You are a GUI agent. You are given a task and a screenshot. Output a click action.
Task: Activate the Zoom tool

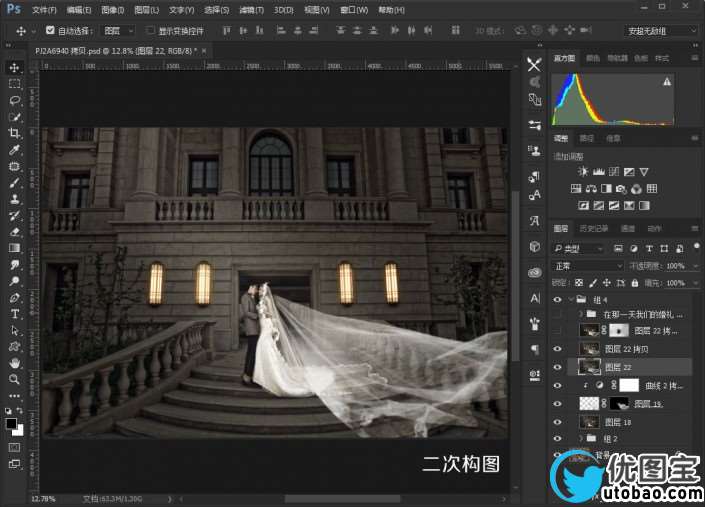(15, 380)
